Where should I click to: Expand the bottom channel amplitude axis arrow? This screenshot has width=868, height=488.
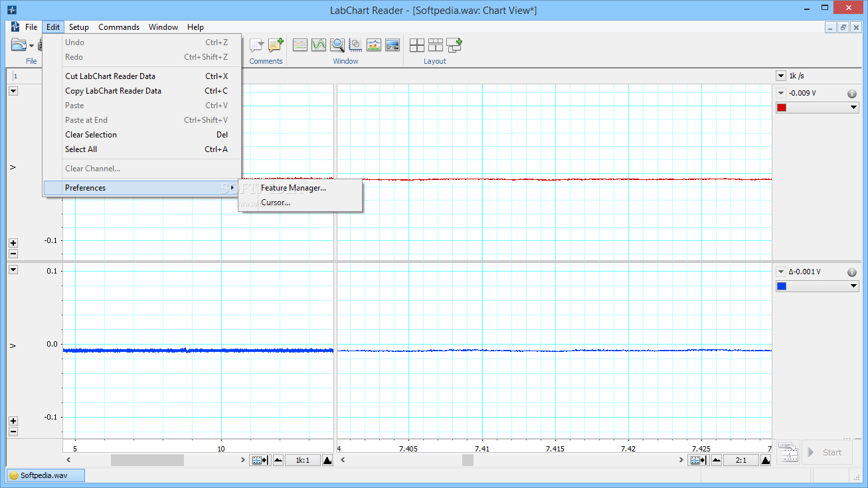click(12, 346)
